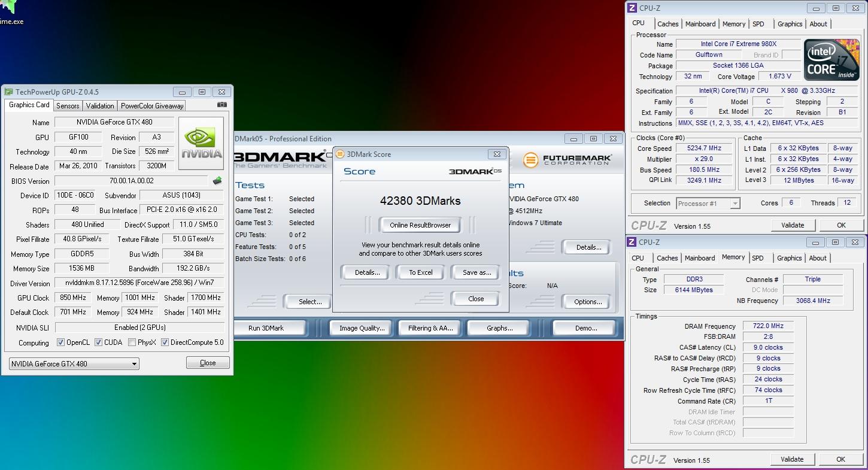Open the Processor #1 selection dropdown
The image size is (868, 470).
[708, 204]
